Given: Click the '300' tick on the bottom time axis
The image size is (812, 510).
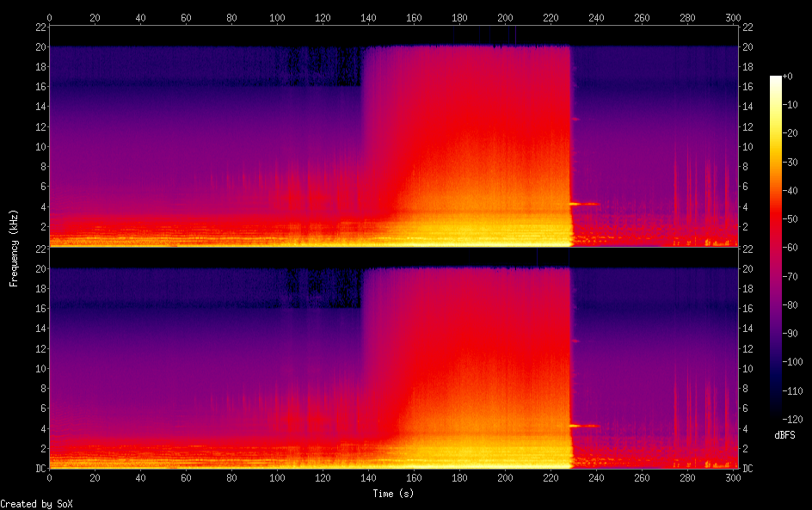Looking at the screenshot, I should pos(733,477).
